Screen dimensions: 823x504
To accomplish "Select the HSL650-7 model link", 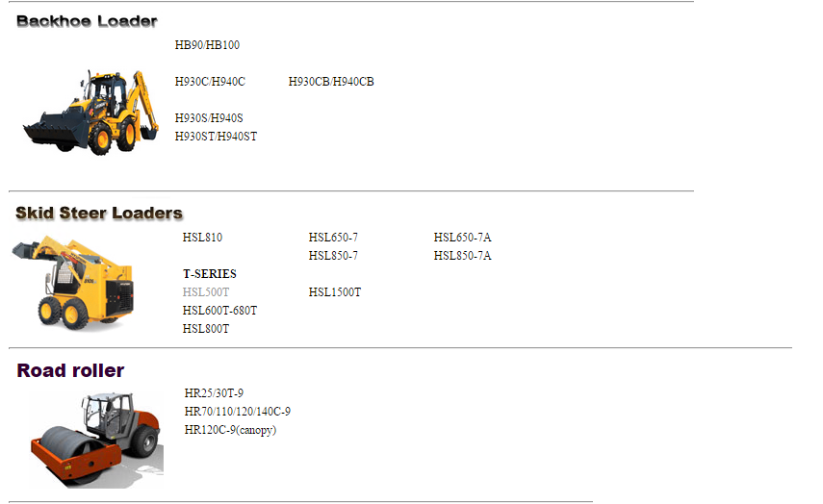I will [x=333, y=238].
